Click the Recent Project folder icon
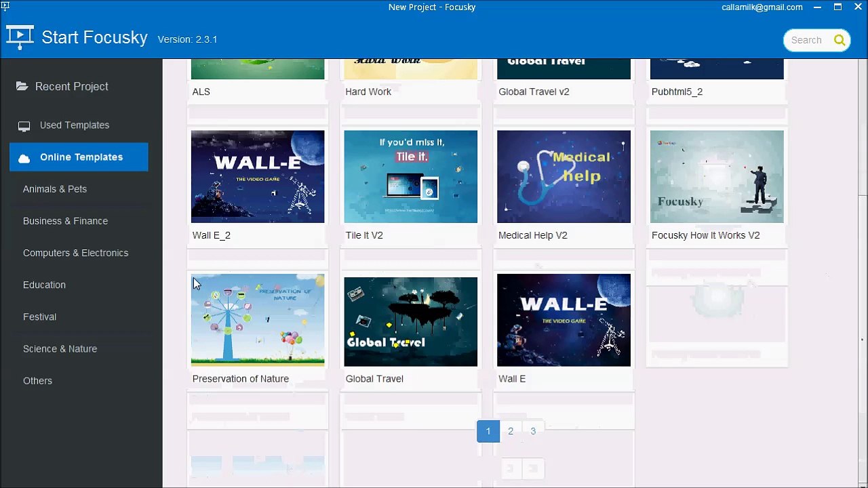Image resolution: width=868 pixels, height=488 pixels. pyautogui.click(x=22, y=86)
